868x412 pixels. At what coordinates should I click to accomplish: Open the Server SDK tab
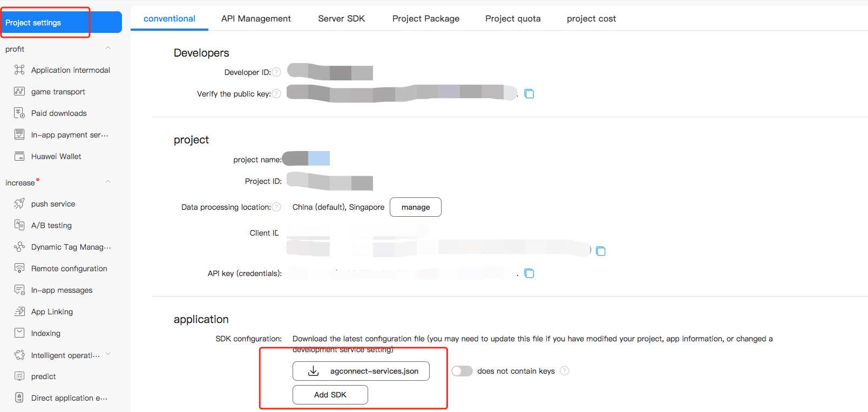tap(342, 18)
